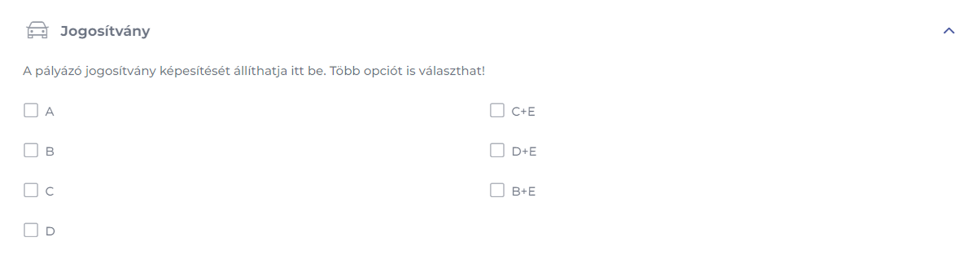Click the "C+E" label text

(523, 112)
